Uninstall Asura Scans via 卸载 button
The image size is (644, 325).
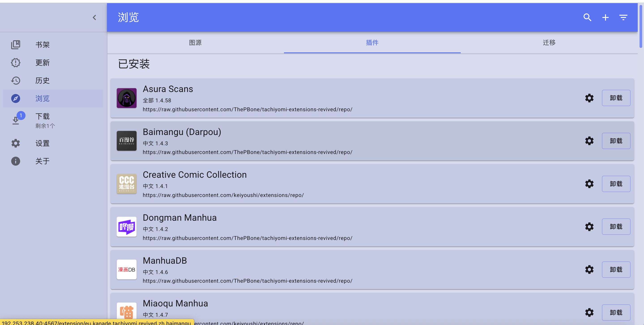click(616, 98)
